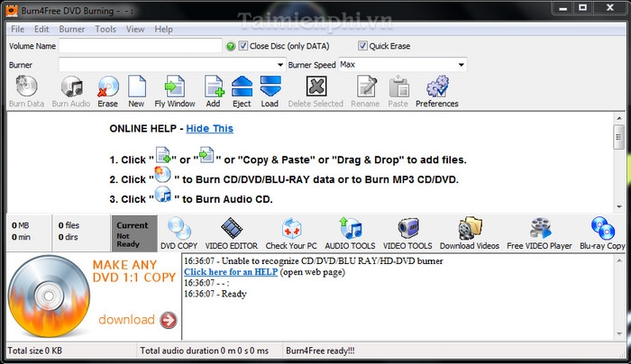631x364 pixels.
Task: Click the add-file icon in help step 1
Action: [x=163, y=155]
